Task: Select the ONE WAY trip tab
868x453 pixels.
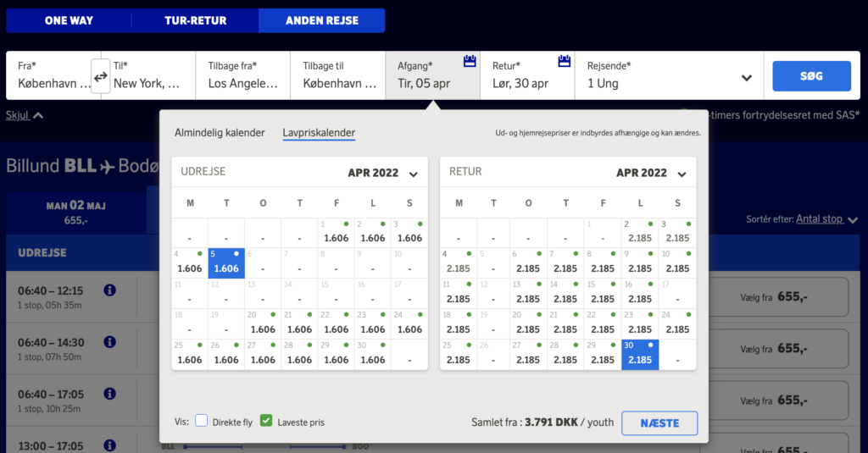Action: 69,20
